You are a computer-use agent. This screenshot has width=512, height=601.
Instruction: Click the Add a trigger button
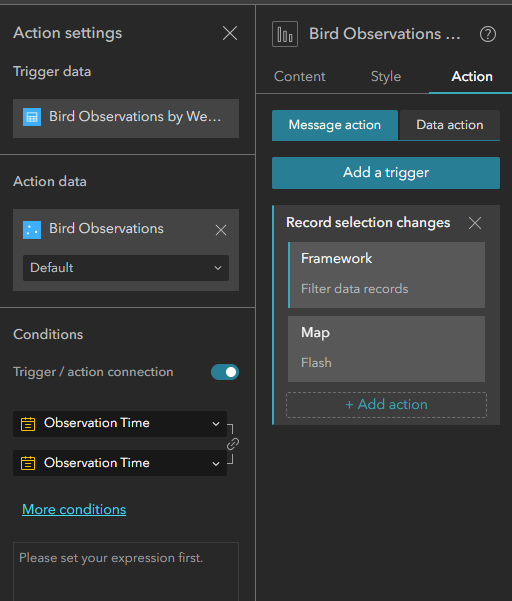(386, 173)
